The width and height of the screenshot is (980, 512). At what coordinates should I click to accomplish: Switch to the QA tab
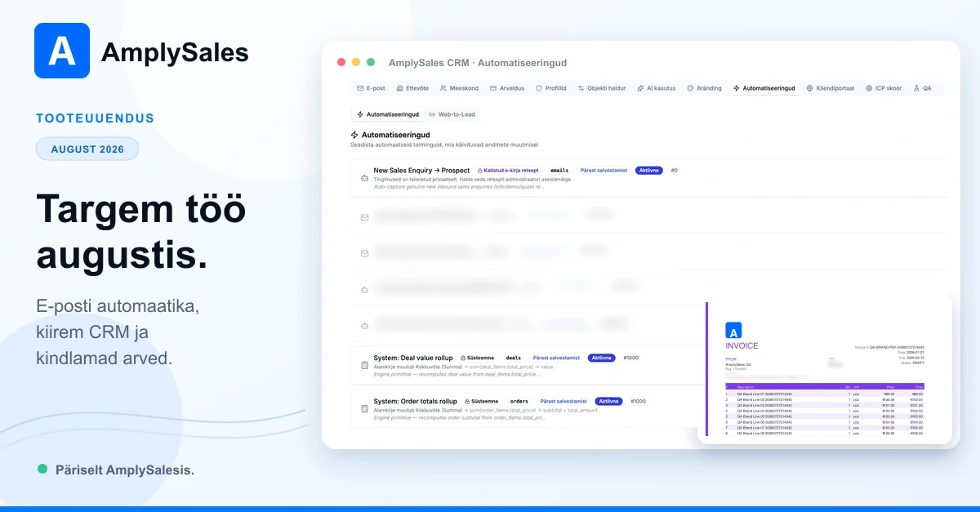tap(922, 88)
